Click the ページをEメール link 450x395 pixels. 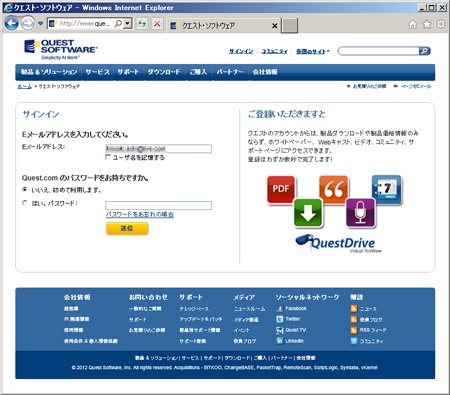(x=412, y=86)
